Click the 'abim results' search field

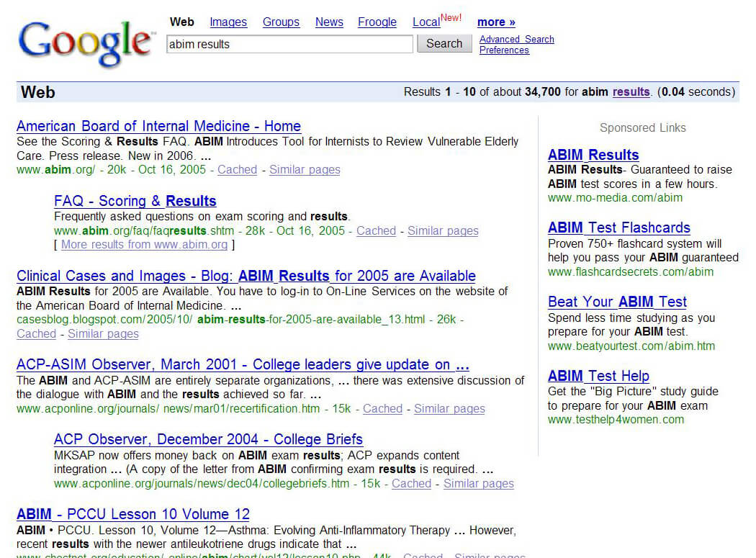click(289, 44)
